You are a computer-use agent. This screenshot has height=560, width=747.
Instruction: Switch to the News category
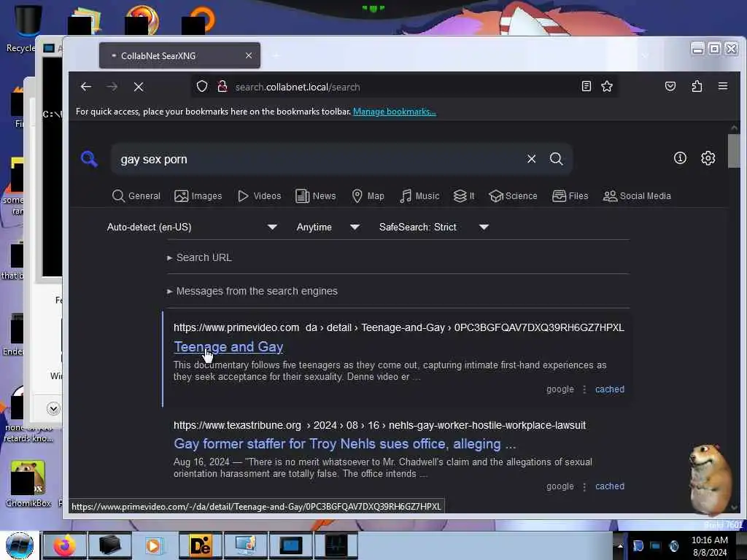[315, 195]
